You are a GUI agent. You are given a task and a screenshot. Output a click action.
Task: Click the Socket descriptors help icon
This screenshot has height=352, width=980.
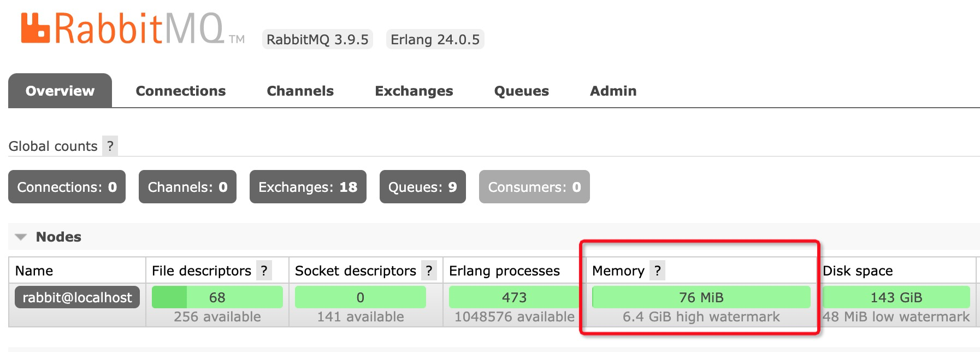[x=429, y=270]
